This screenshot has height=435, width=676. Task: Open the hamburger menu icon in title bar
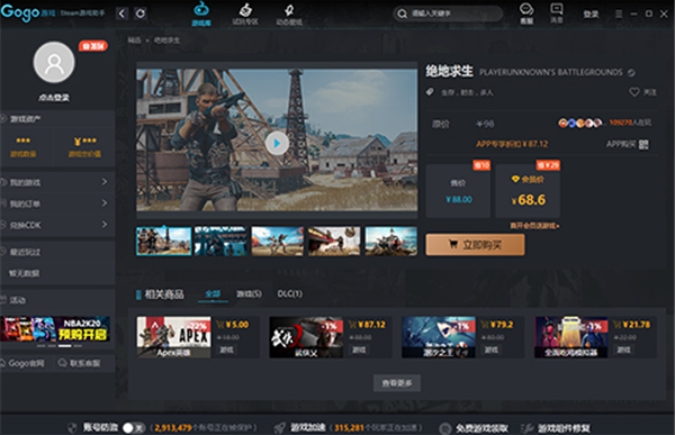click(619, 14)
